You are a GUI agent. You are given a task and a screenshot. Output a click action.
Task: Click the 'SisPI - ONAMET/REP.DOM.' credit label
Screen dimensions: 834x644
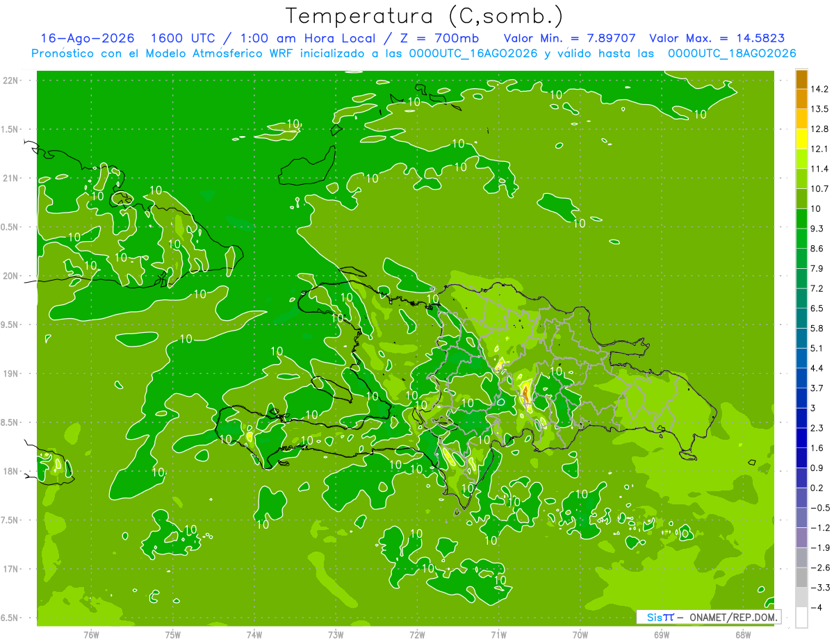pos(708,617)
